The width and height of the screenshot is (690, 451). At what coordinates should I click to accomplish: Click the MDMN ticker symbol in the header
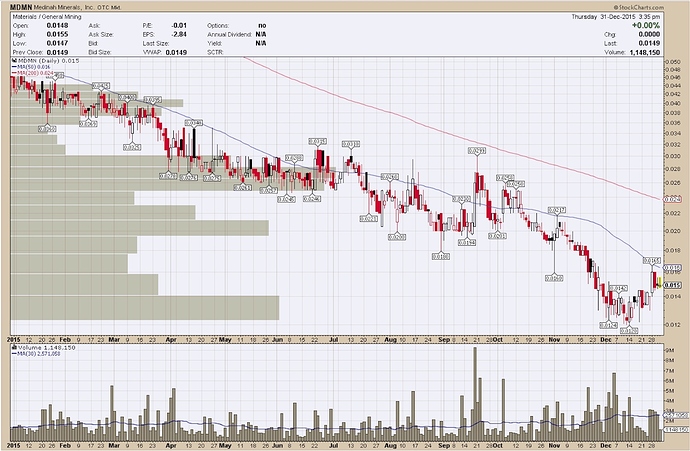pyautogui.click(x=20, y=7)
